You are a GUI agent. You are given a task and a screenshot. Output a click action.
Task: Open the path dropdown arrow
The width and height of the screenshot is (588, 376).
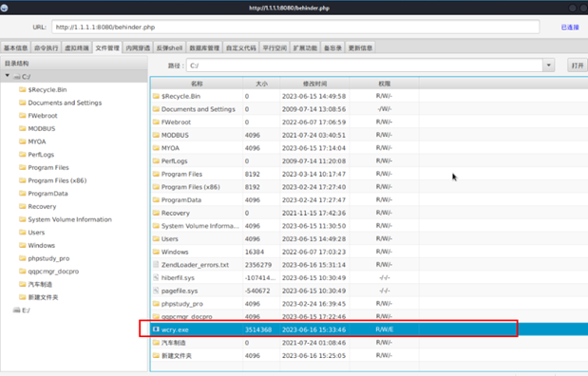549,66
